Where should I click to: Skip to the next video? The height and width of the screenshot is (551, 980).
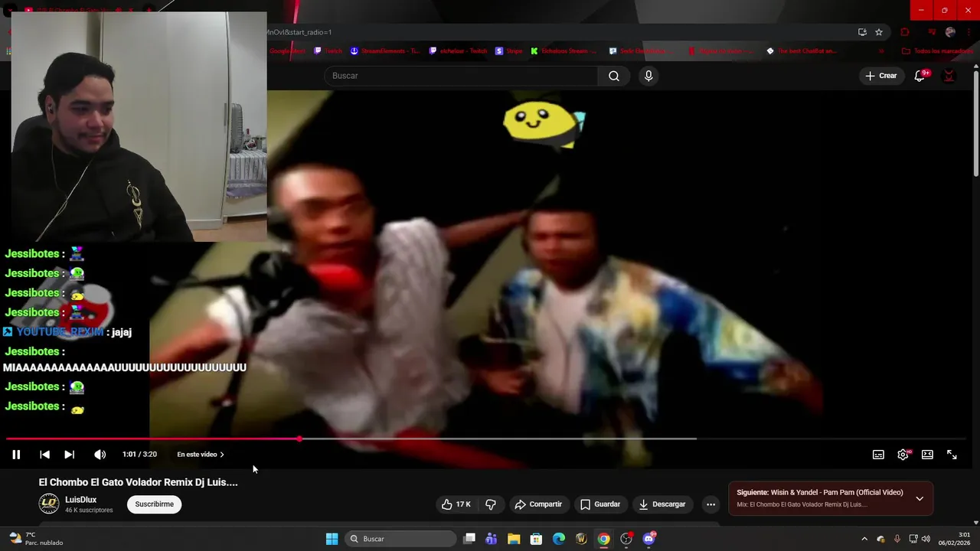(69, 455)
